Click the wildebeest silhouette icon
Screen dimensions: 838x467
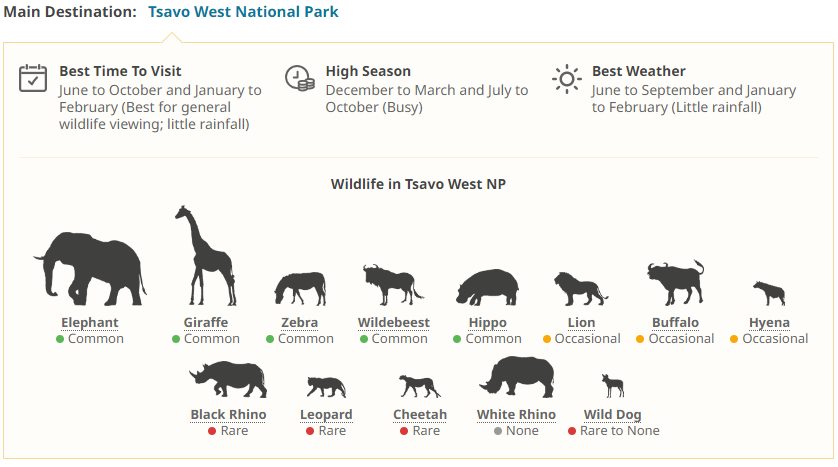(392, 284)
